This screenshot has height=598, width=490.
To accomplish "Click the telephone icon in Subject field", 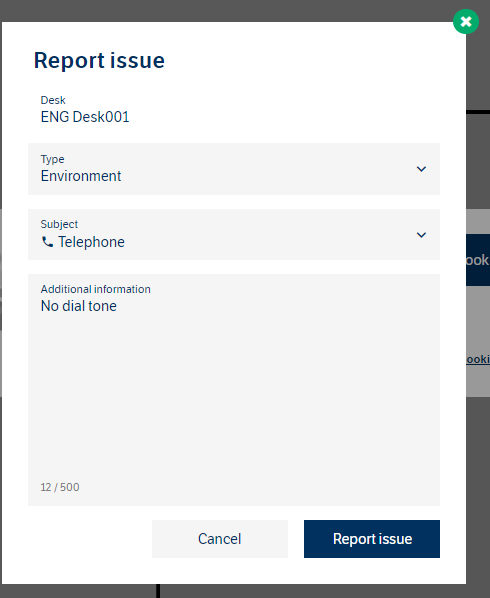I will click(x=47, y=242).
